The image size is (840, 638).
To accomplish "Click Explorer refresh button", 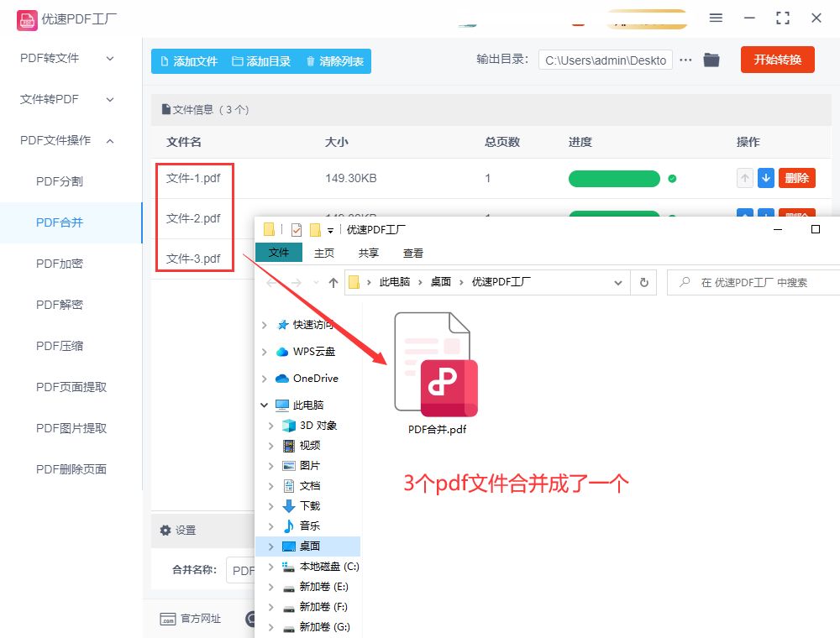I will [644, 283].
